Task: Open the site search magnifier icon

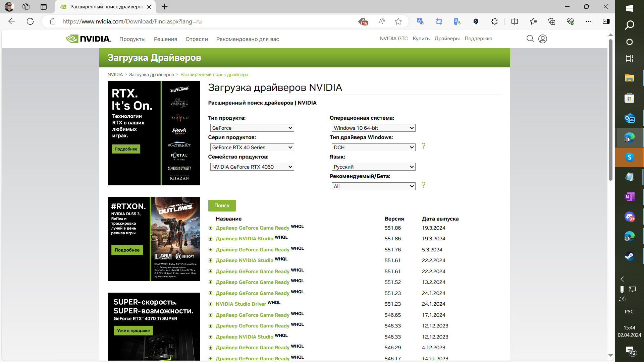Action: pos(530,39)
